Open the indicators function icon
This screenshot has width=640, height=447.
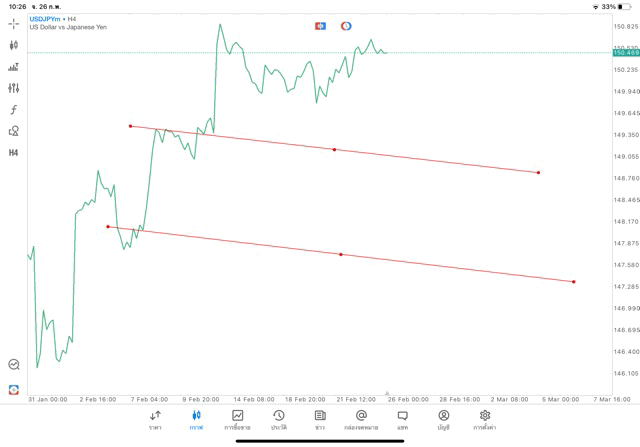click(13, 109)
